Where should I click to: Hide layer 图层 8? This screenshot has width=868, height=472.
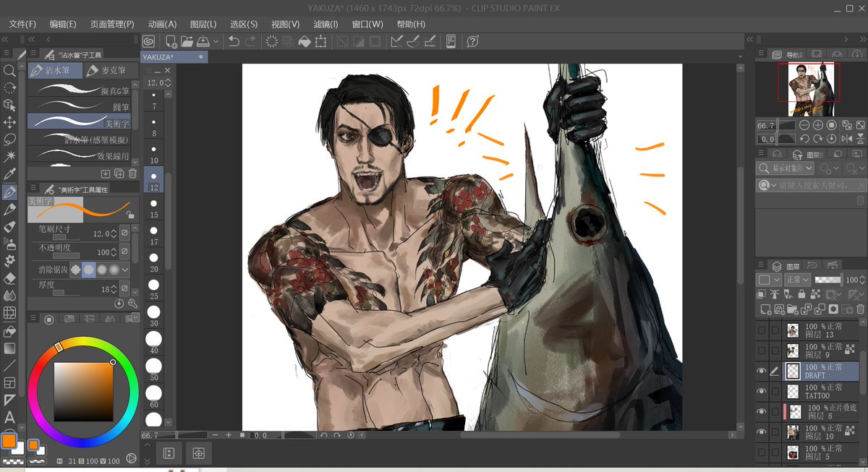[x=761, y=411]
